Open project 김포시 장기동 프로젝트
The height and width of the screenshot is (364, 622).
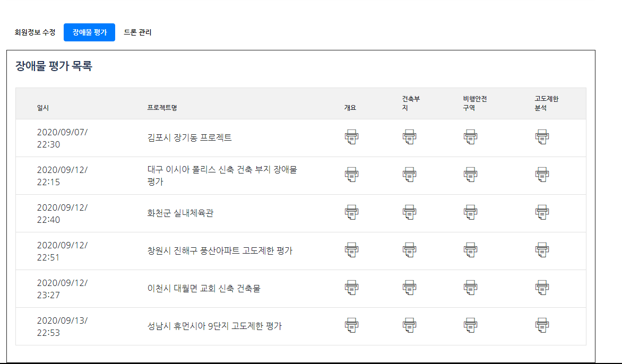pos(189,137)
